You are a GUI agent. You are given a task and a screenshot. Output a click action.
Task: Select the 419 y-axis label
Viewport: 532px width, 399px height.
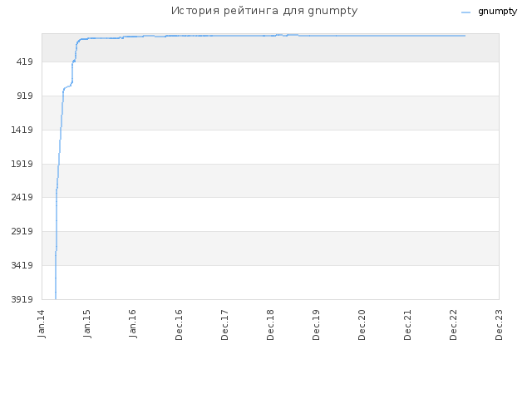pyautogui.click(x=25, y=62)
